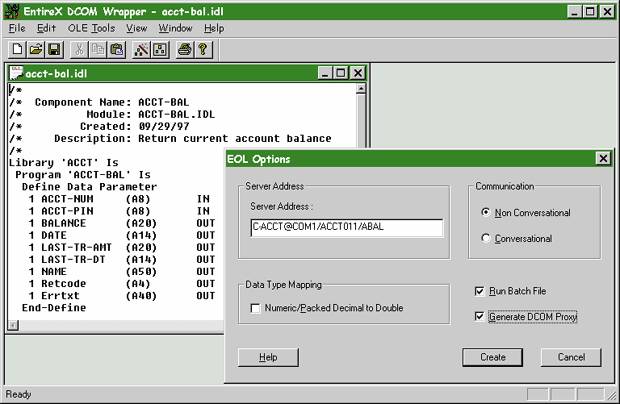The image size is (620, 404).
Task: Open the View menu
Action: pyautogui.click(x=136, y=28)
